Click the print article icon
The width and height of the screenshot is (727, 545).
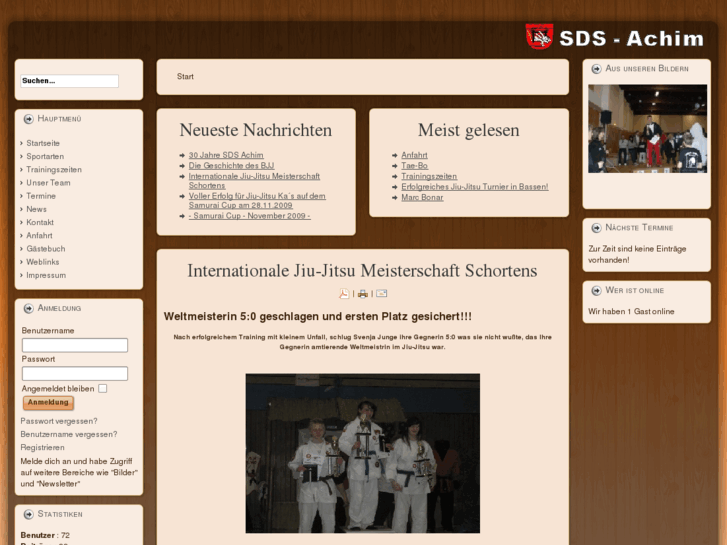point(363,294)
